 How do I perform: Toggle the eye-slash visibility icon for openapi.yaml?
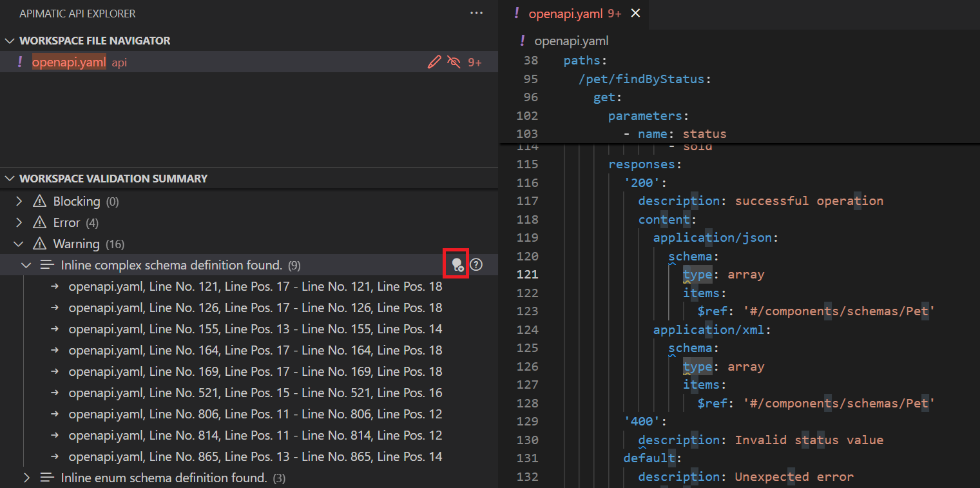coord(454,62)
